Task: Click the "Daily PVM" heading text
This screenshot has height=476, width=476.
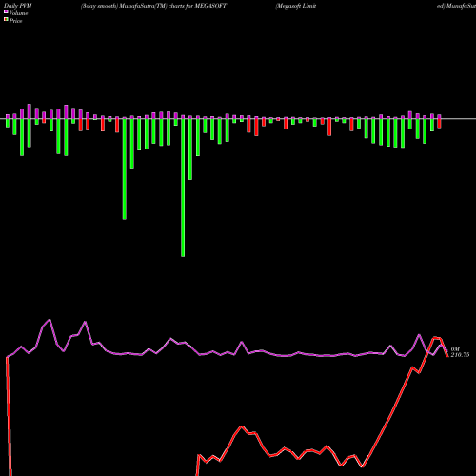Action: click(x=18, y=6)
